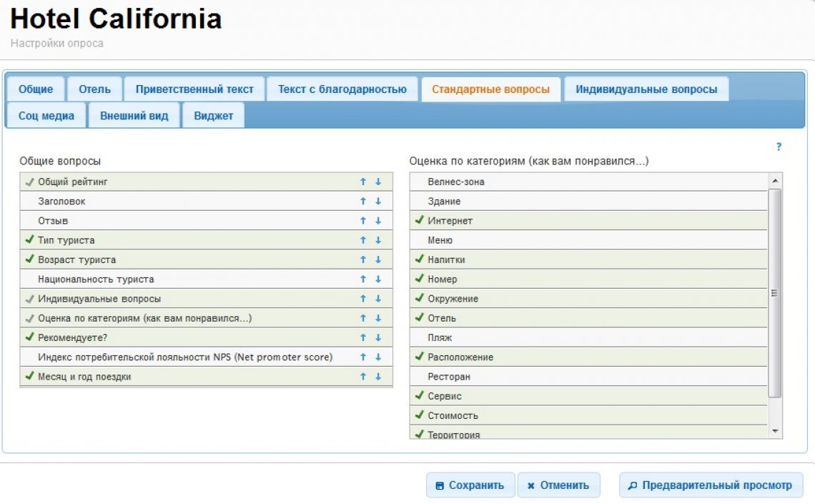Switch to Индивидуальные вопросы tab
The width and height of the screenshot is (815, 504).
(646, 89)
